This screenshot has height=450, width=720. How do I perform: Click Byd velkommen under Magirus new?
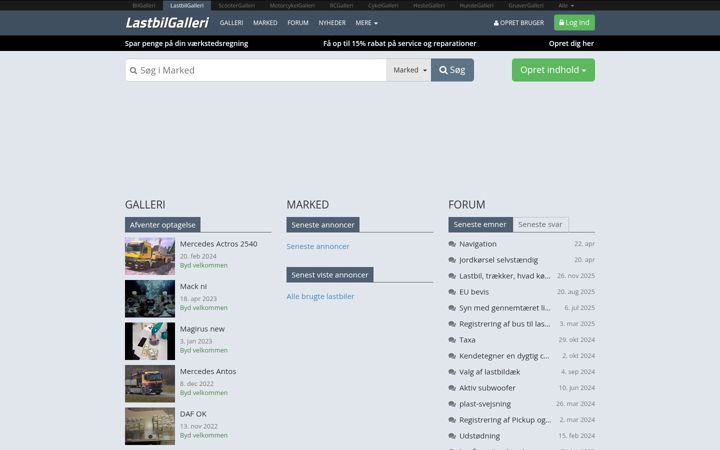(203, 350)
